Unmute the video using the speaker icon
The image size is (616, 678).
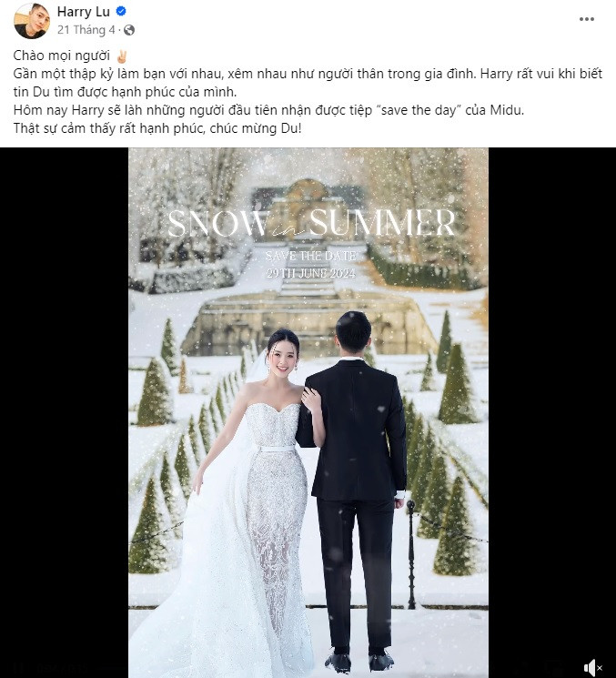click(x=592, y=668)
